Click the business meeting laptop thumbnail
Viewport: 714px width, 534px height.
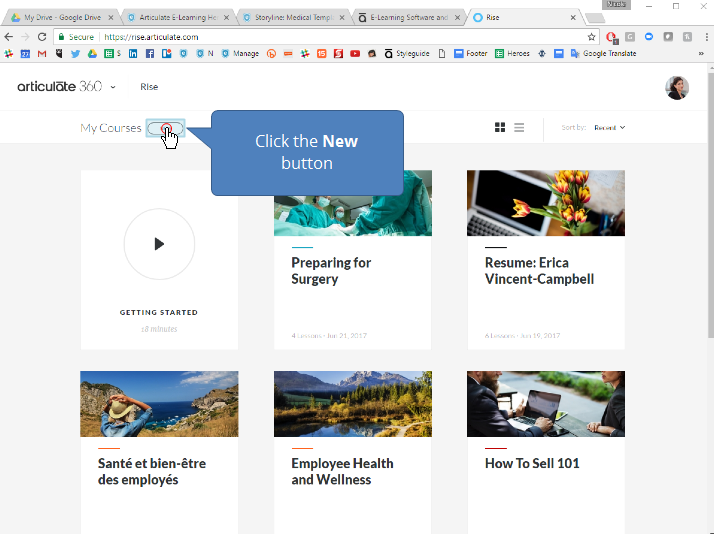[546, 404]
